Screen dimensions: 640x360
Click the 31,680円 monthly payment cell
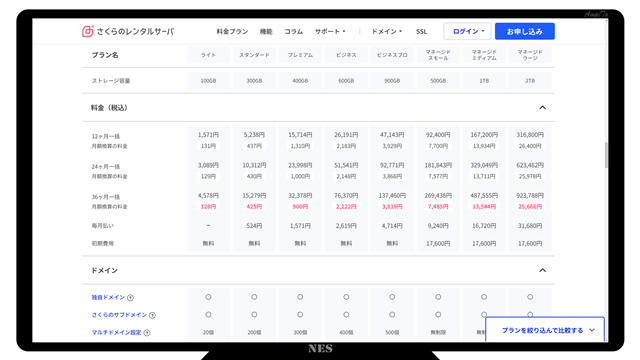(x=530, y=226)
